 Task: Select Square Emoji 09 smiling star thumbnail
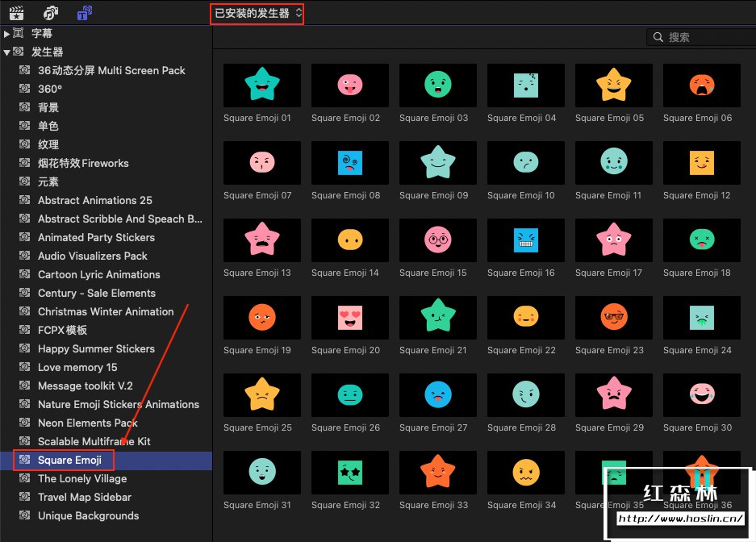[x=438, y=163]
